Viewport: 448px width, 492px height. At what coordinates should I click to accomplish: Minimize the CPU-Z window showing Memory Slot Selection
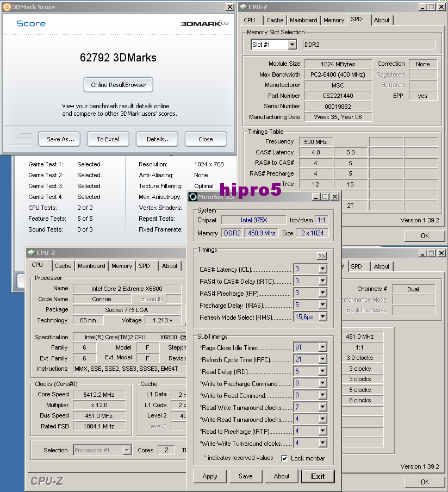click(422, 7)
